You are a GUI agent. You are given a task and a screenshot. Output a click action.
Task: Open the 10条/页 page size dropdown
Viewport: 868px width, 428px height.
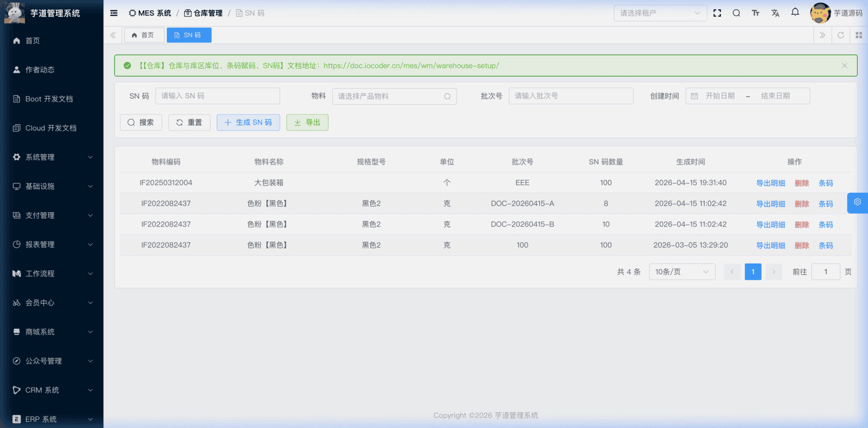coord(682,272)
